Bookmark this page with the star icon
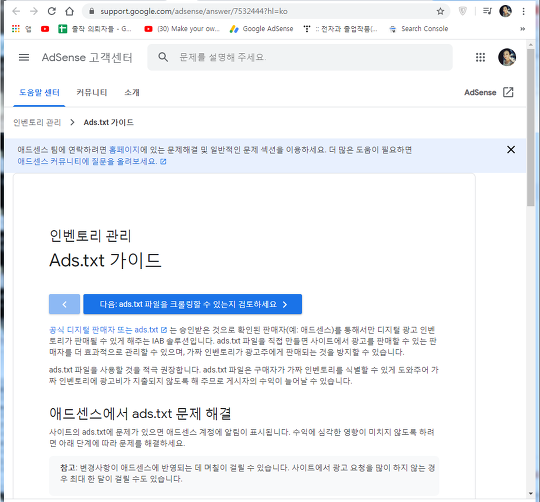The width and height of the screenshot is (540, 502). (x=440, y=11)
